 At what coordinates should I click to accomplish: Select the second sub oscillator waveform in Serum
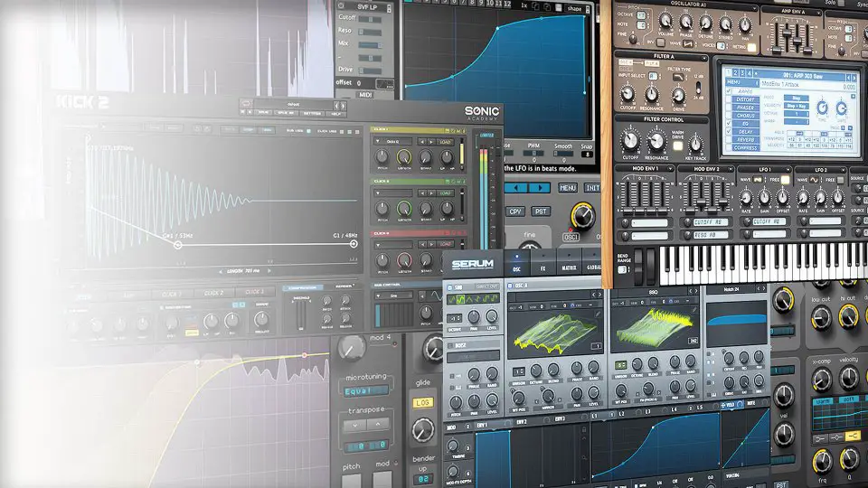(461, 299)
